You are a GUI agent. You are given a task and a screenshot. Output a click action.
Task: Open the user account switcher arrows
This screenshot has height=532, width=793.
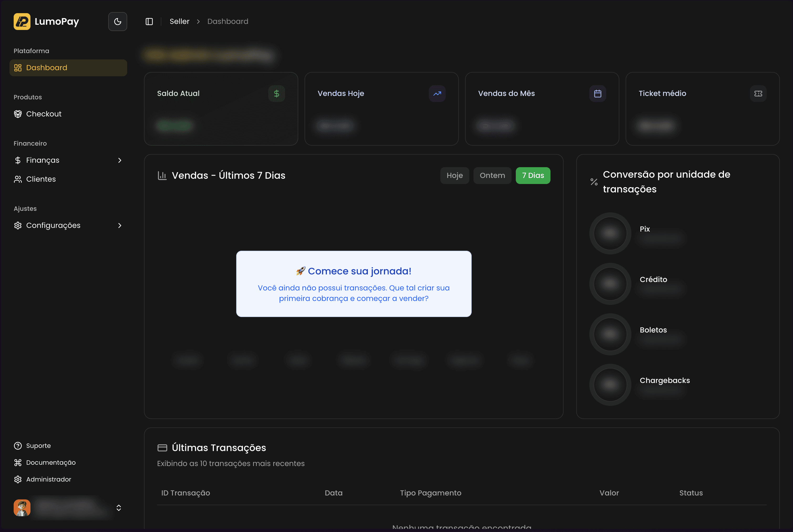pyautogui.click(x=119, y=508)
